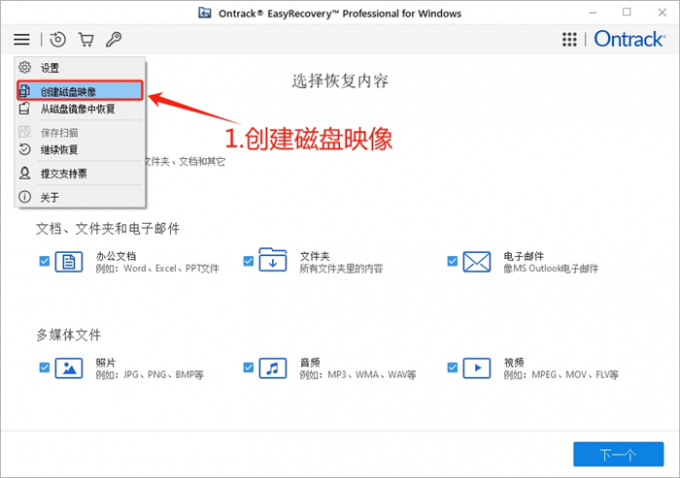Click the 下一个 next button
Viewport: 680px width, 478px height.
pos(618,454)
